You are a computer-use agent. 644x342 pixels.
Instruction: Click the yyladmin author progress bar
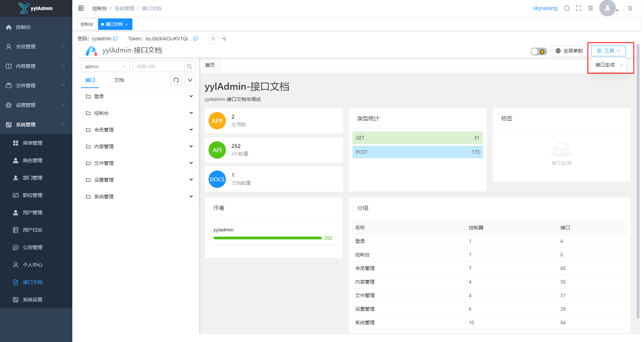point(267,238)
